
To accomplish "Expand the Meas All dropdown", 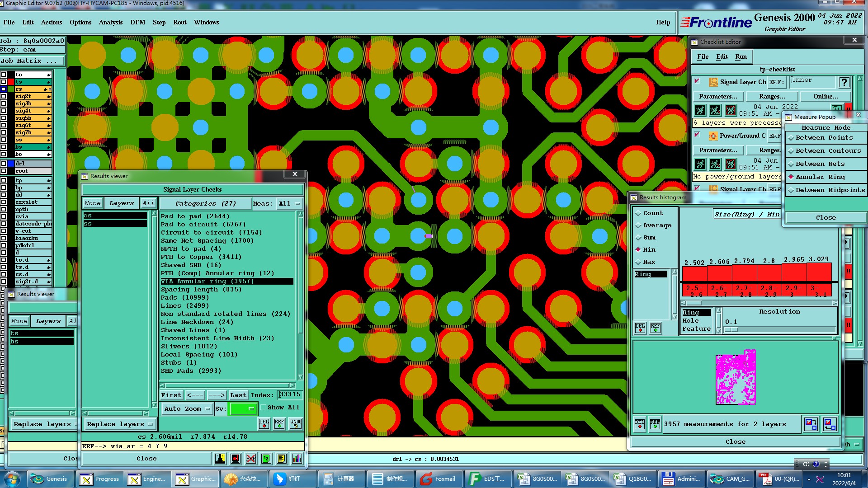I will (289, 204).
